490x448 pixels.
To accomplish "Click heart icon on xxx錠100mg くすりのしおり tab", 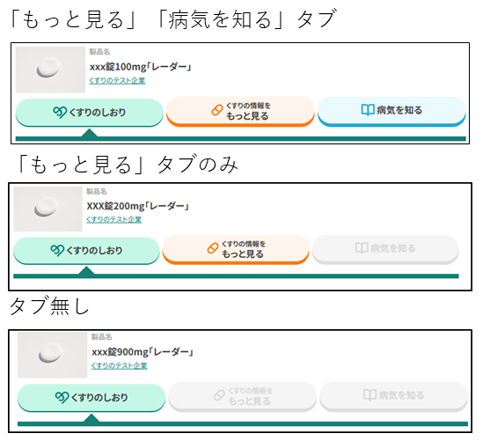I will [59, 113].
